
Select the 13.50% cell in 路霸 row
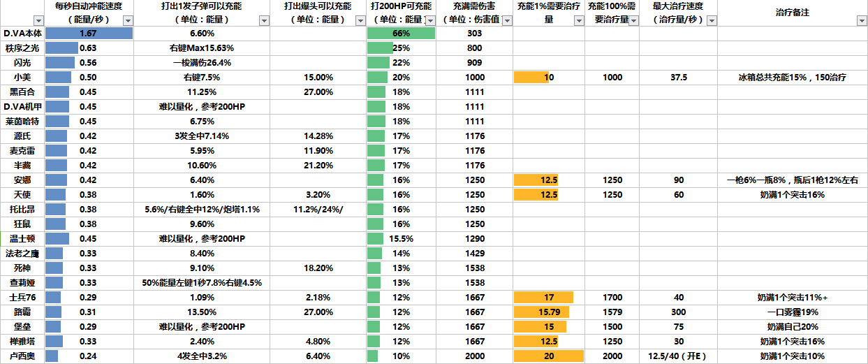[x=202, y=312]
